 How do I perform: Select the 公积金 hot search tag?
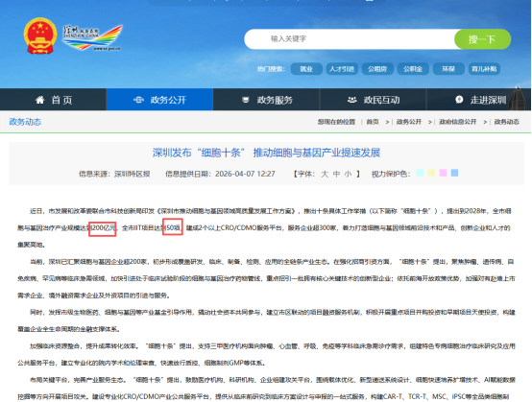click(413, 69)
